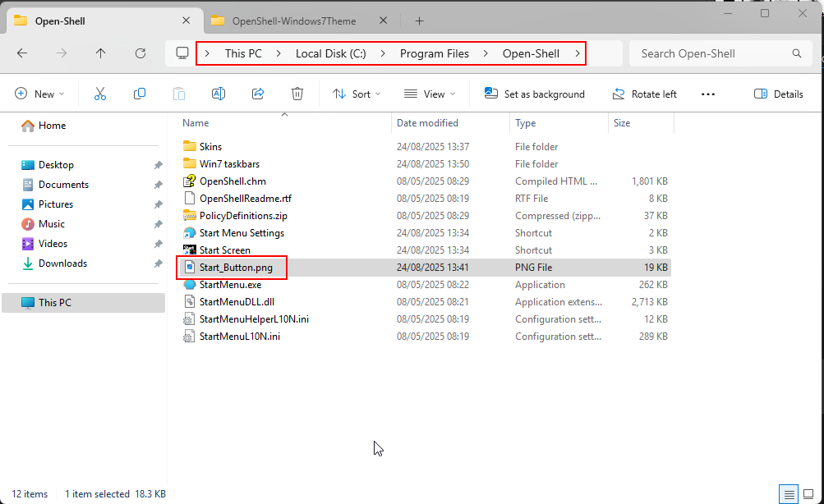824x504 pixels.
Task: Toggle the Details pane
Action: (778, 94)
